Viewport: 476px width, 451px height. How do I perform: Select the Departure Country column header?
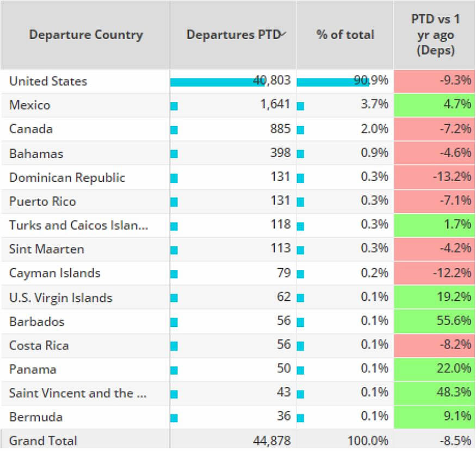85,35
